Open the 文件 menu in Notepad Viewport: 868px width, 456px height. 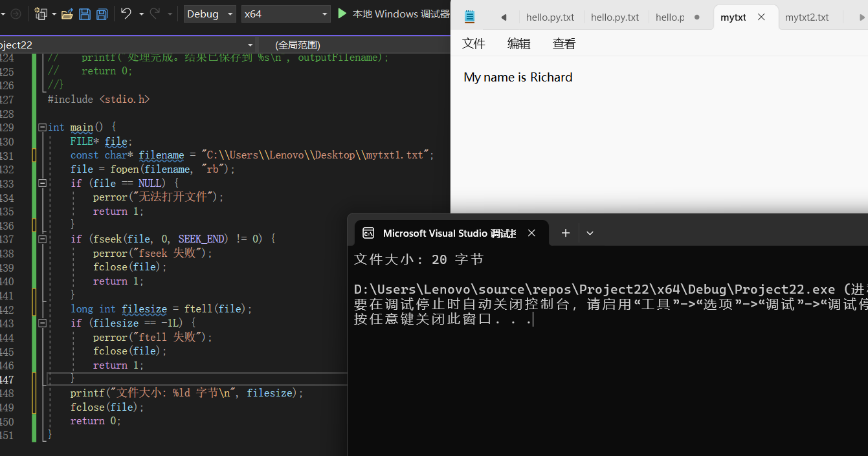click(x=473, y=43)
